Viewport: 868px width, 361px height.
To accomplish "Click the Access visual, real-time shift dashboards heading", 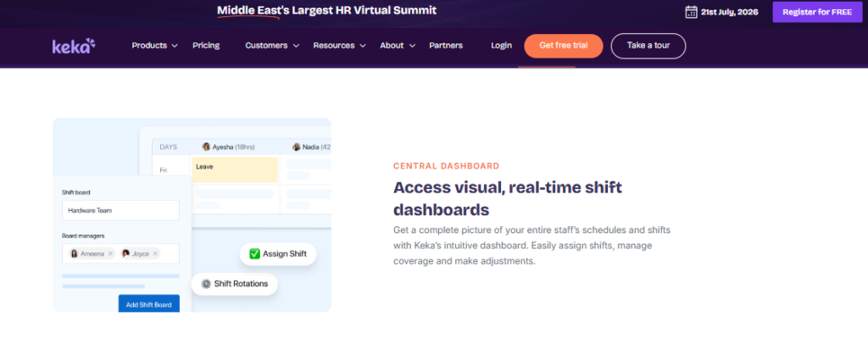I will pyautogui.click(x=508, y=198).
